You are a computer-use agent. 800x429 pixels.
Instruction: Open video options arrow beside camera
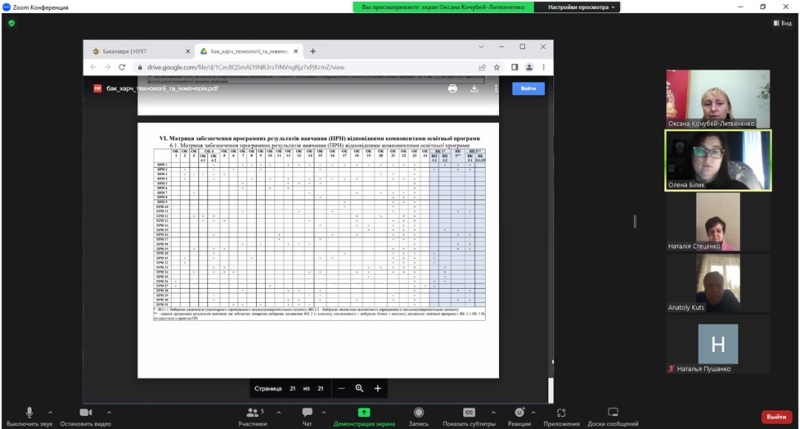(109, 412)
